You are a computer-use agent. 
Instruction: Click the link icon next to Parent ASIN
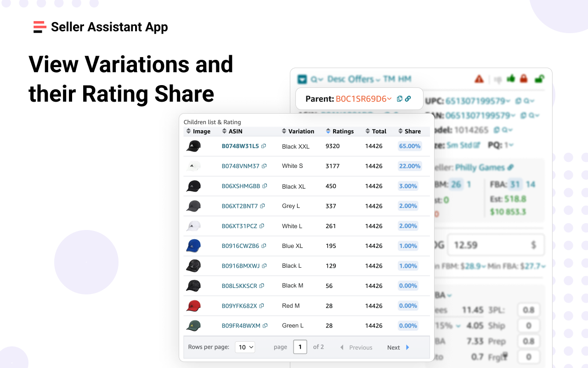pyautogui.click(x=407, y=98)
